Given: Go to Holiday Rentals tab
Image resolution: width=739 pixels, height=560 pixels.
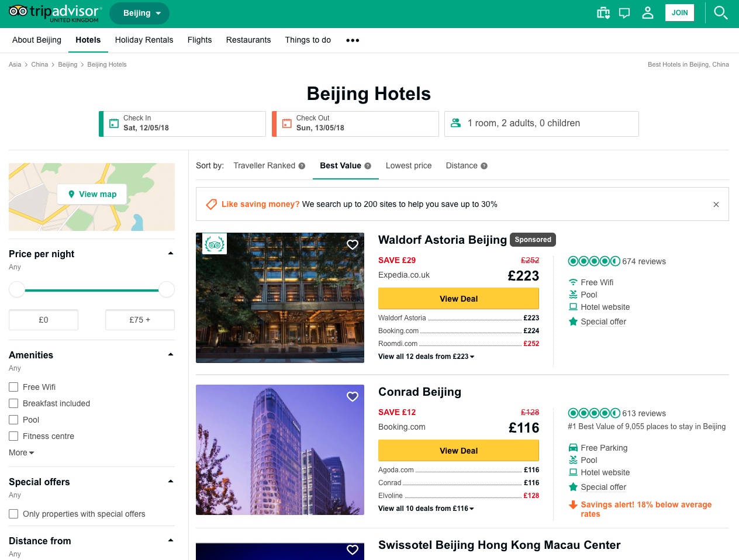Looking at the screenshot, I should point(144,40).
